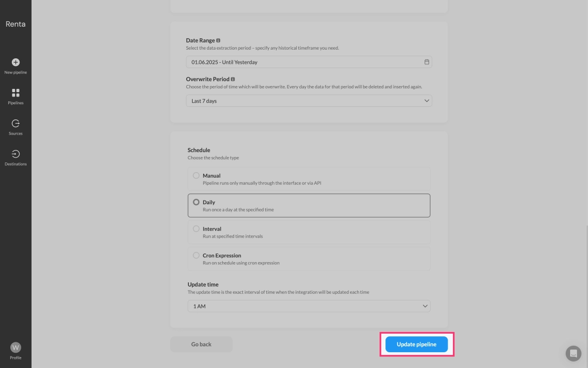Choose the Interval schedule radio button
The width and height of the screenshot is (588, 368).
[197, 229]
